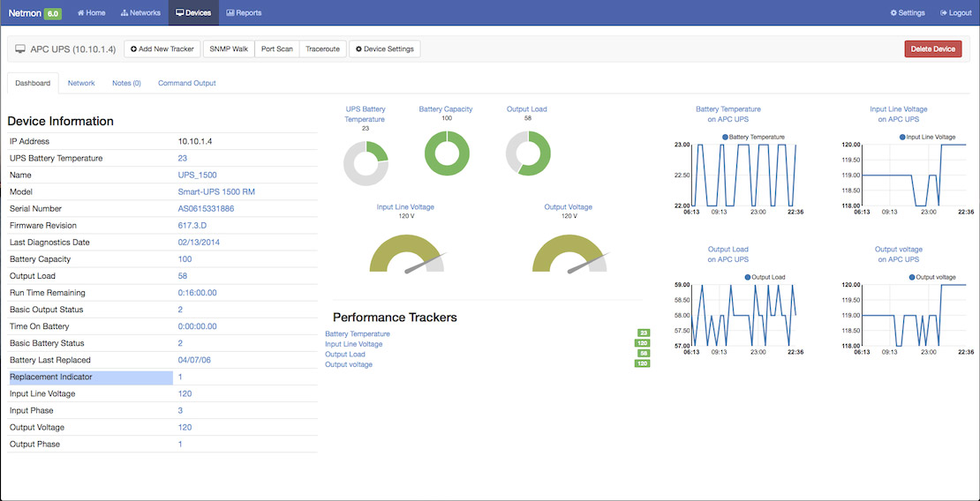The width and height of the screenshot is (980, 501).
Task: Click the green 58 tracker badge
Action: [x=644, y=354]
